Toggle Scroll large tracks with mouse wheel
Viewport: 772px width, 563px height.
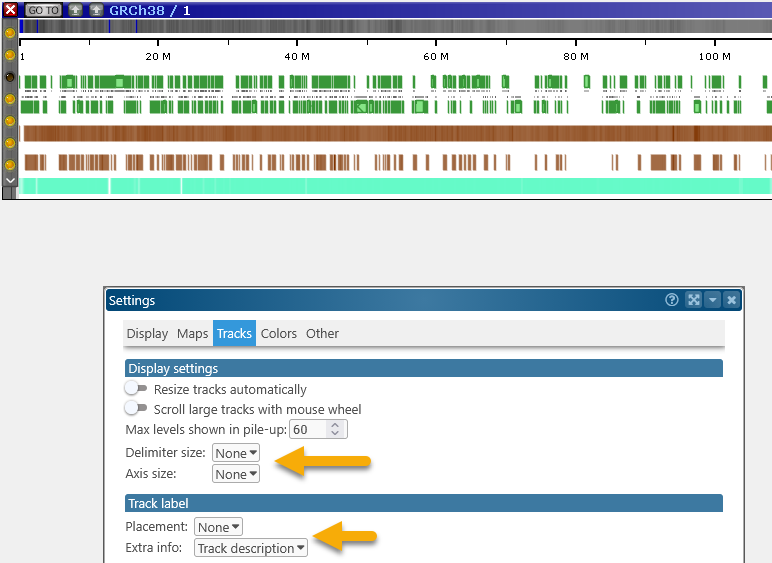(x=136, y=408)
